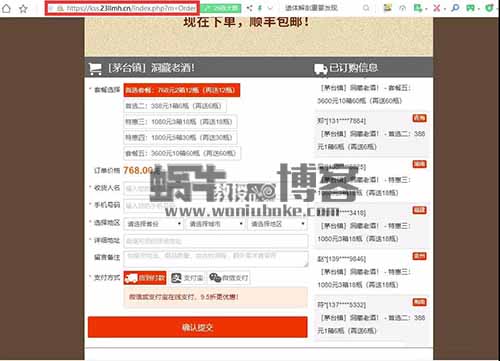Open the green grid extension icon
The height and width of the screenshot is (361, 500).
point(418,8)
